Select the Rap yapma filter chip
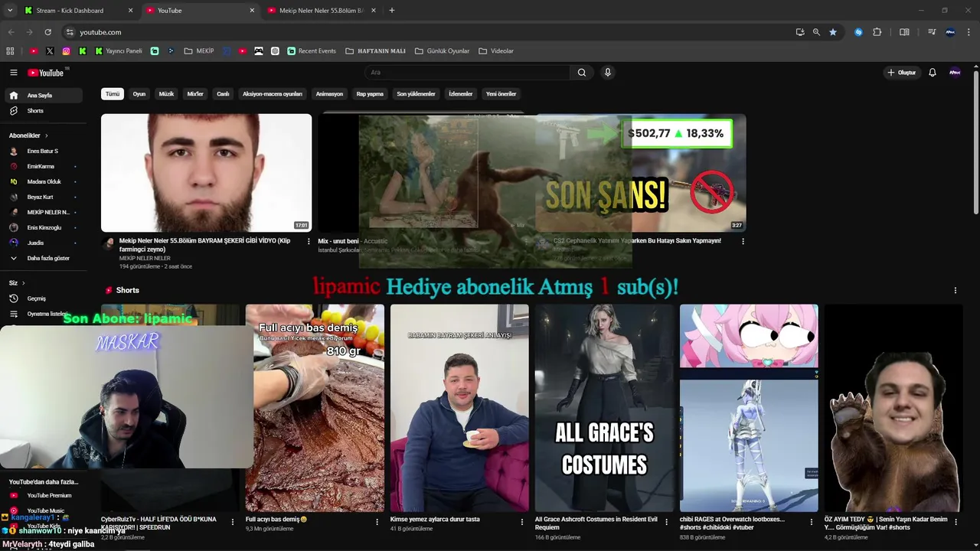Screen dimensions: 980x551 click(x=370, y=94)
